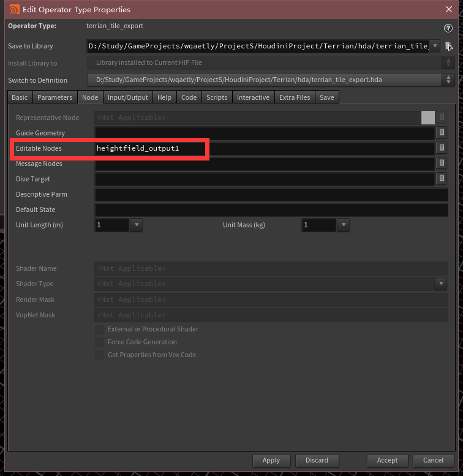463x476 pixels.
Task: Click the gray Representative Node swatch button
Action: coord(428,118)
